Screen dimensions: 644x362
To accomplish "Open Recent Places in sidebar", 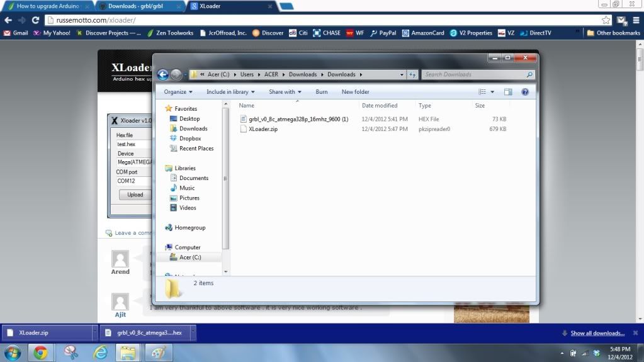I will [x=196, y=148].
